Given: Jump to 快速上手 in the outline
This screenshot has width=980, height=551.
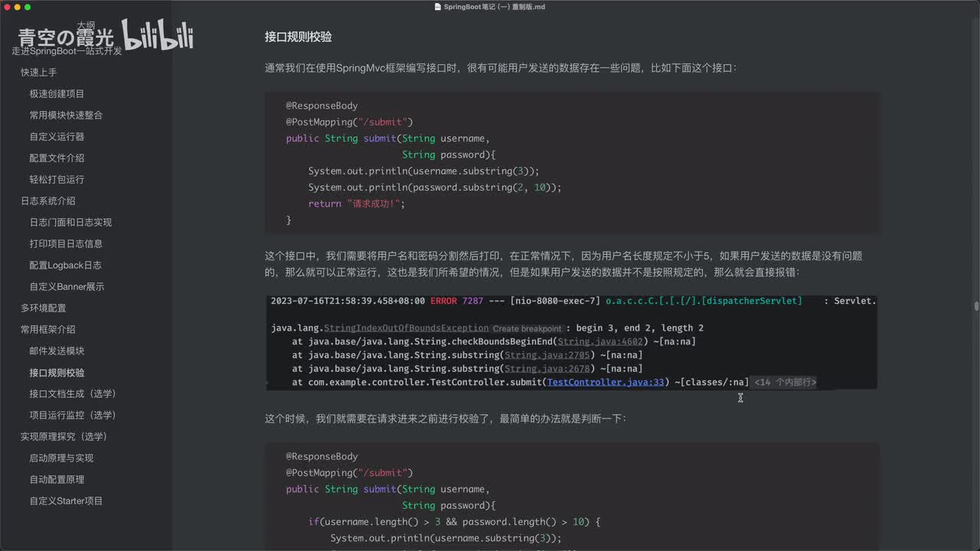Looking at the screenshot, I should point(38,72).
